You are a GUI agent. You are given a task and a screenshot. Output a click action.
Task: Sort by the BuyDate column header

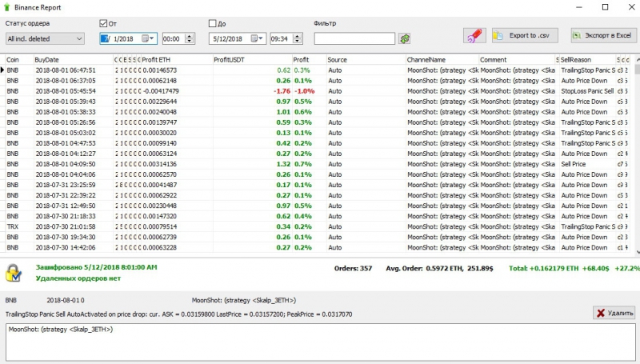(x=73, y=59)
